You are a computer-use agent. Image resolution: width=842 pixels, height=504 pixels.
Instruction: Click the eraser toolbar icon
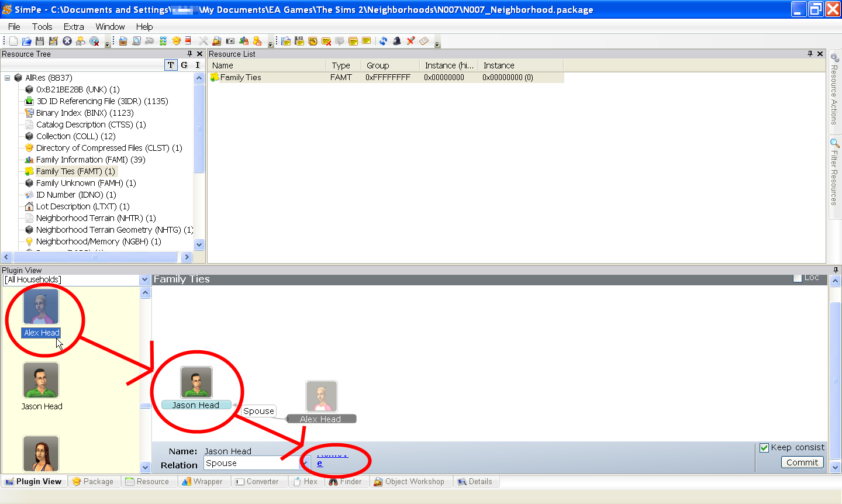424,41
